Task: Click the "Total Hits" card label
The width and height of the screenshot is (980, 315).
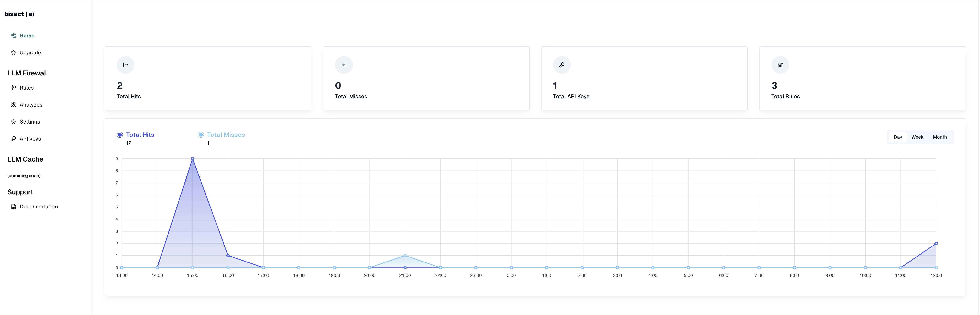Action: click(x=129, y=97)
